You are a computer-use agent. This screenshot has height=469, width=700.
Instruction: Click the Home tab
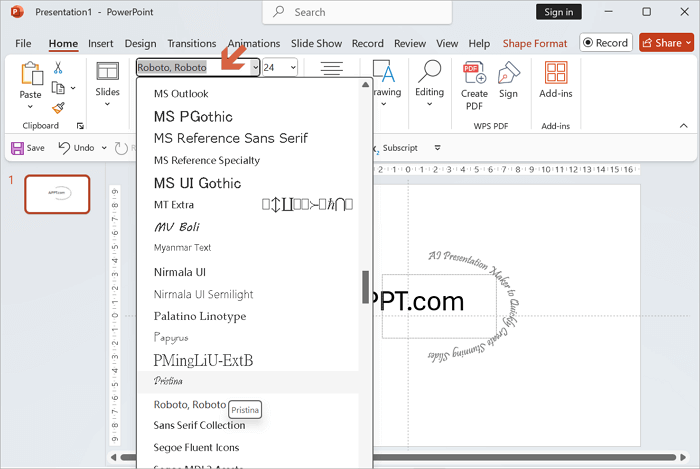pyautogui.click(x=63, y=44)
